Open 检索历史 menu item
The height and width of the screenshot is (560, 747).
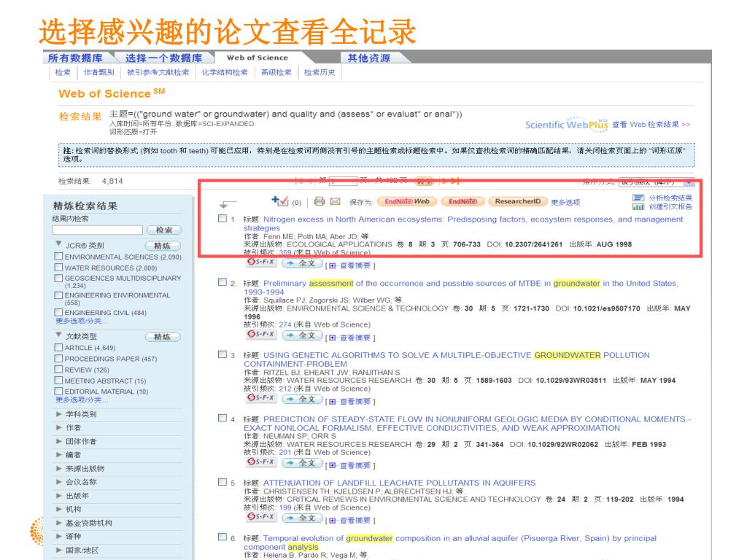pos(320,72)
